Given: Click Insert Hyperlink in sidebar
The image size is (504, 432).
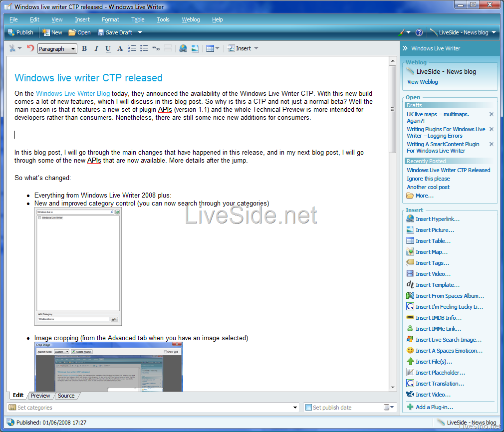Looking at the screenshot, I should click(x=433, y=219).
